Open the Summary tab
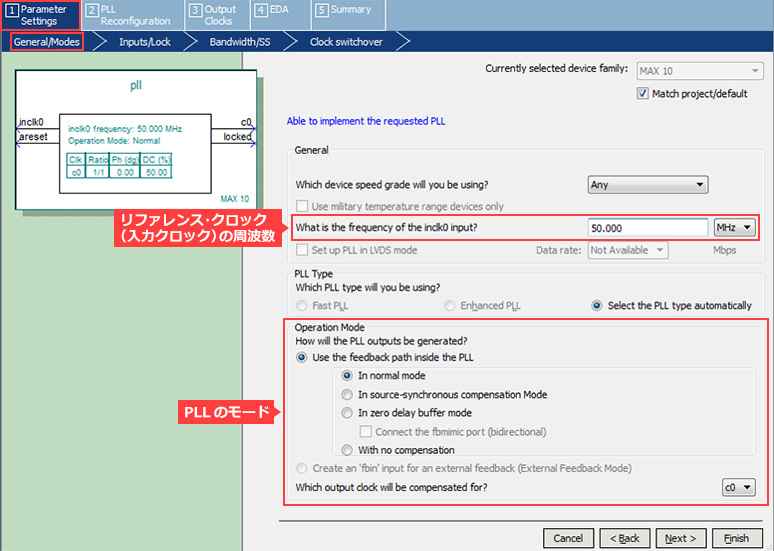Image resolution: width=774 pixels, height=551 pixels. point(343,10)
